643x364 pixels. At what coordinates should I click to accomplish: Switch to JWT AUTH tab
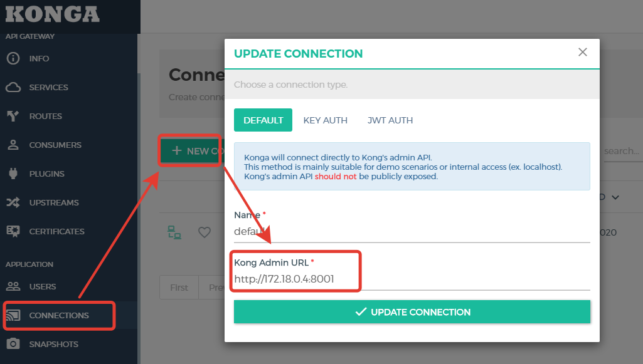click(390, 120)
